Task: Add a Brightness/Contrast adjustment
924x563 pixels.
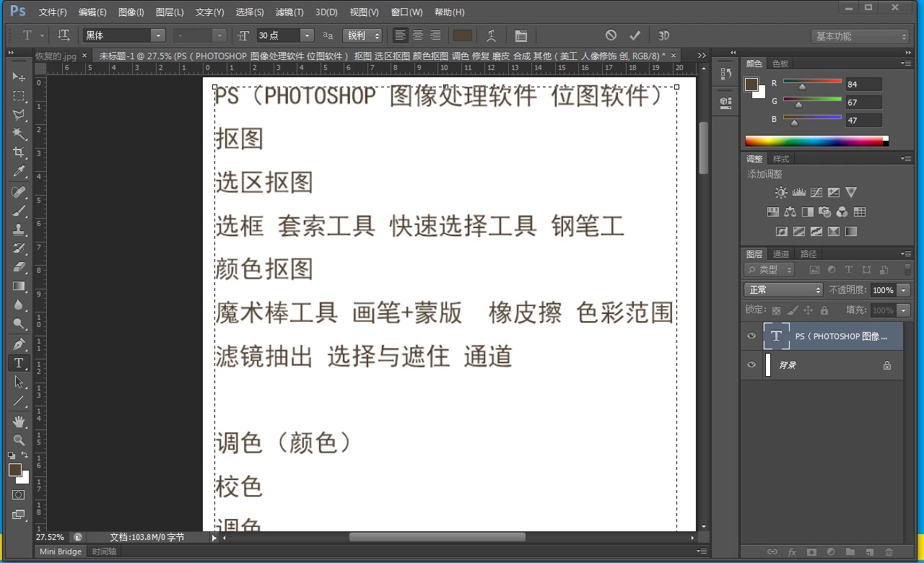Action: pyautogui.click(x=781, y=193)
